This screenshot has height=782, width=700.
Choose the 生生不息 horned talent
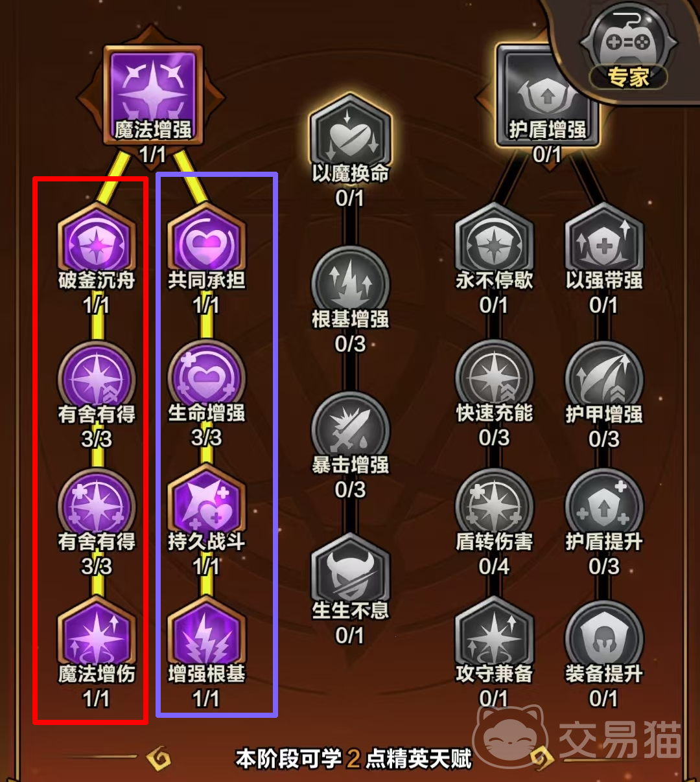[350, 571]
